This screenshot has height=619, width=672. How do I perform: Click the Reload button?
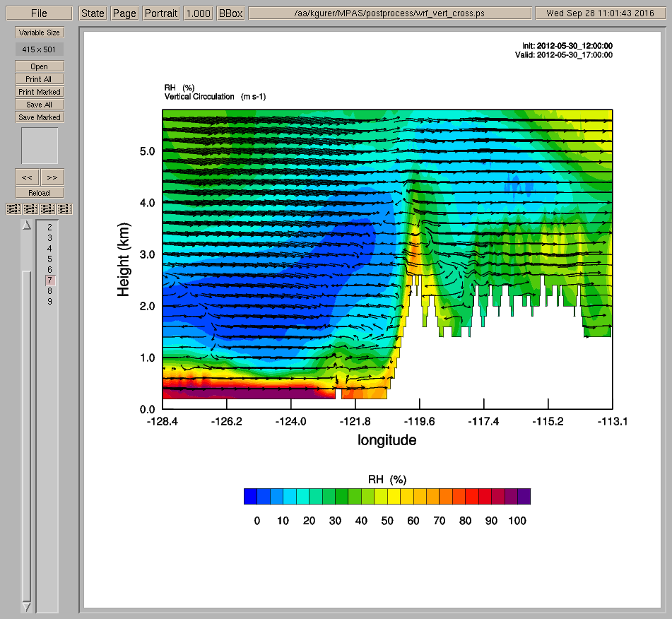(40, 193)
